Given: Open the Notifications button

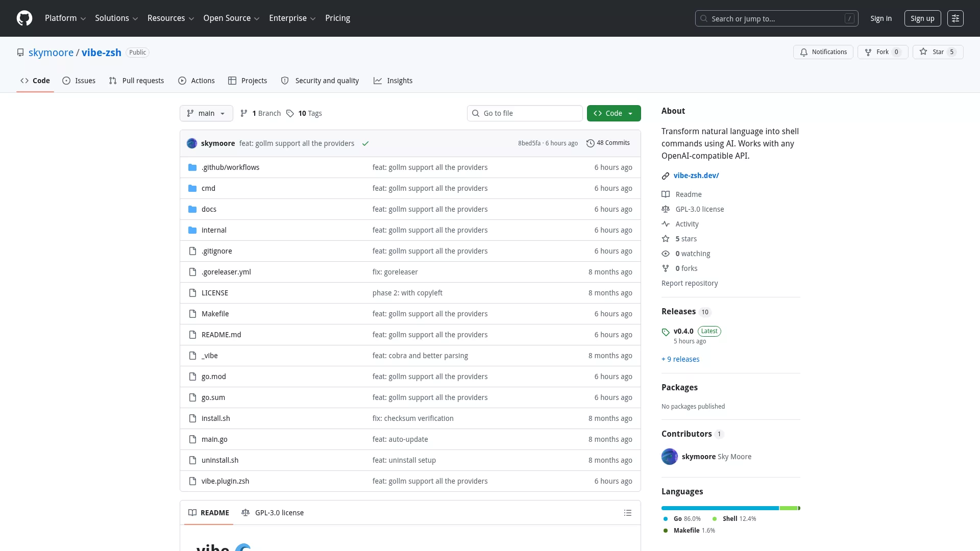Looking at the screenshot, I should [823, 52].
